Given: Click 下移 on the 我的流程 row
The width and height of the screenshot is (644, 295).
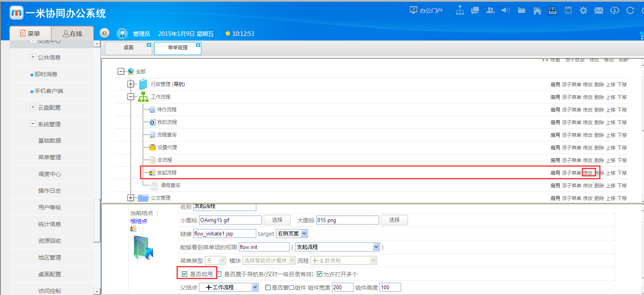Looking at the screenshot, I should click(x=622, y=123).
